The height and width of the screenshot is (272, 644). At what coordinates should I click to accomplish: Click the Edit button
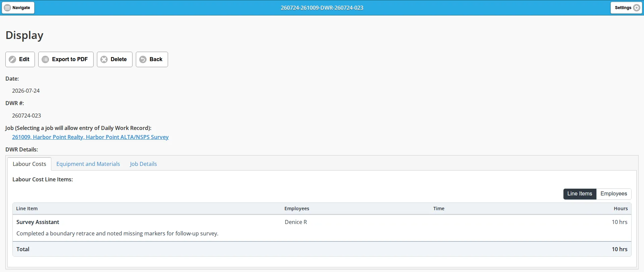[20, 59]
